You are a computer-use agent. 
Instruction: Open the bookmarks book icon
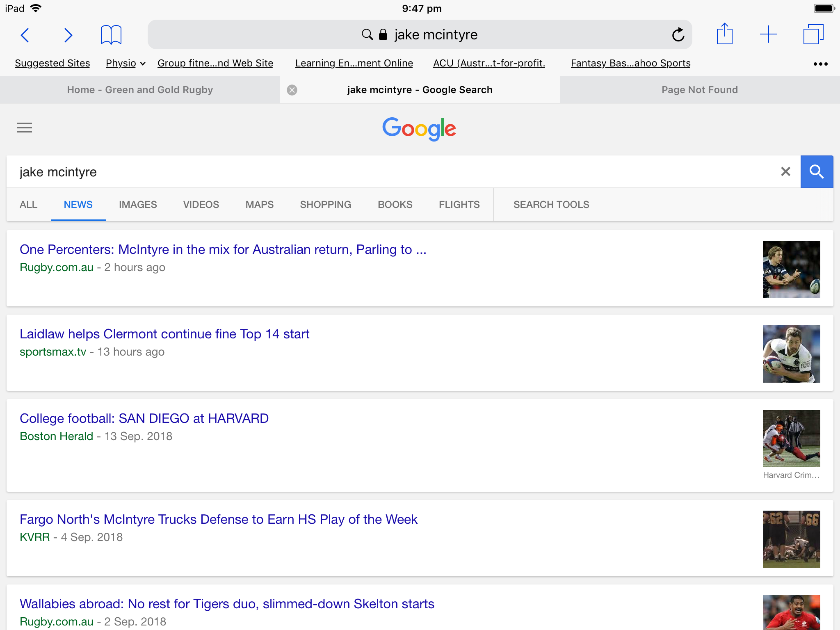[x=111, y=34]
